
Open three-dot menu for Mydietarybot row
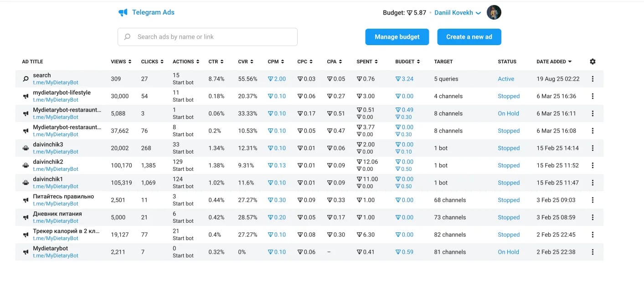[x=592, y=252]
